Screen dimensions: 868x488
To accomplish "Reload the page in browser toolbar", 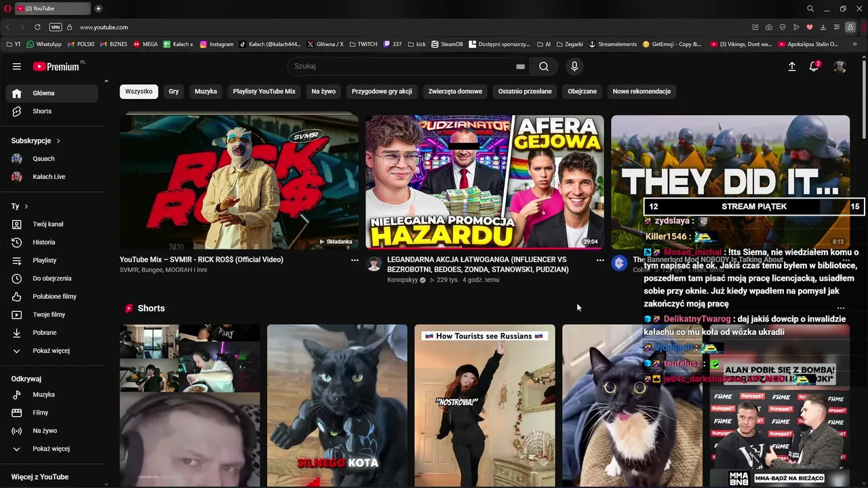I will (37, 27).
